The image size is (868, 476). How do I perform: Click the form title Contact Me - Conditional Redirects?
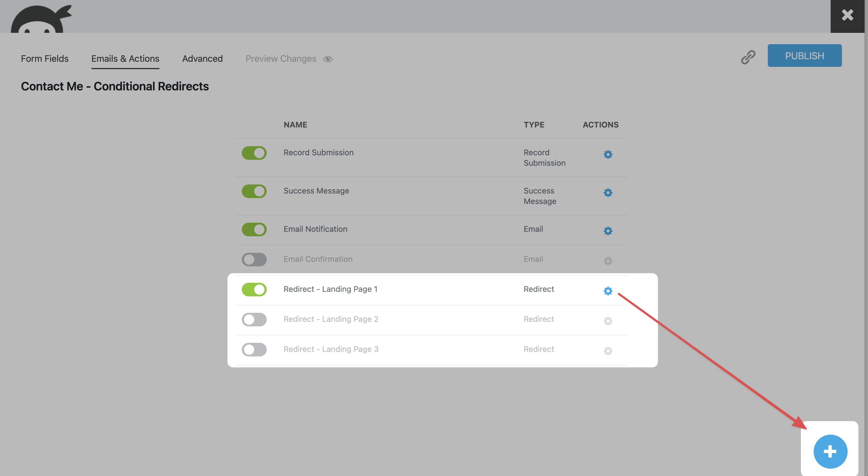coord(115,86)
